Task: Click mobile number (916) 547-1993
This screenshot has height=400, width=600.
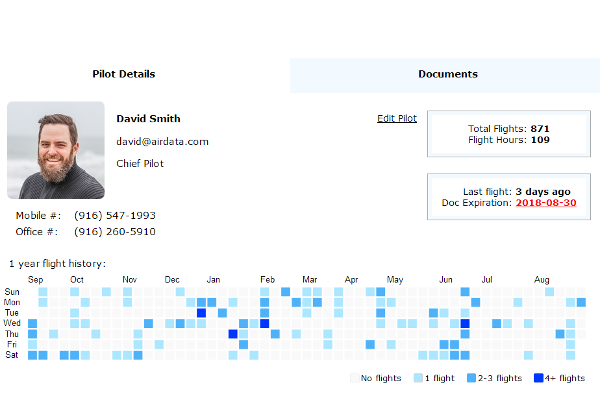Action: tap(115, 216)
